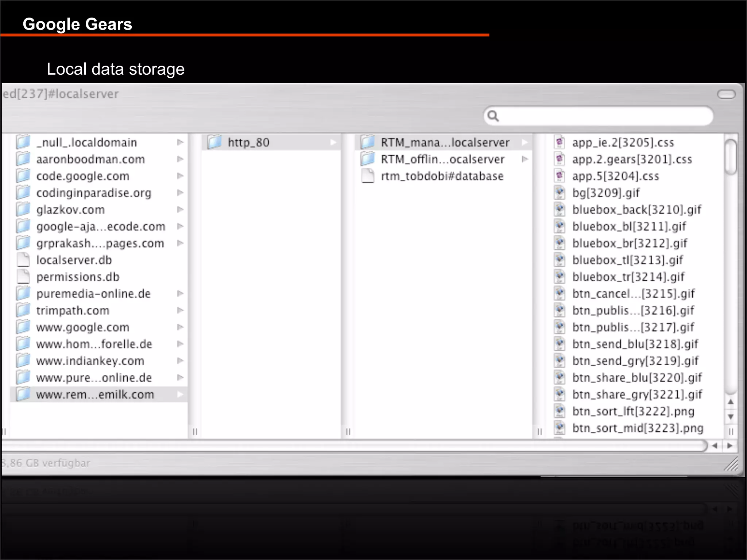The image size is (747, 560).
Task: Expand the RTM_offlin...ocalserver folder arrow
Action: (x=525, y=159)
